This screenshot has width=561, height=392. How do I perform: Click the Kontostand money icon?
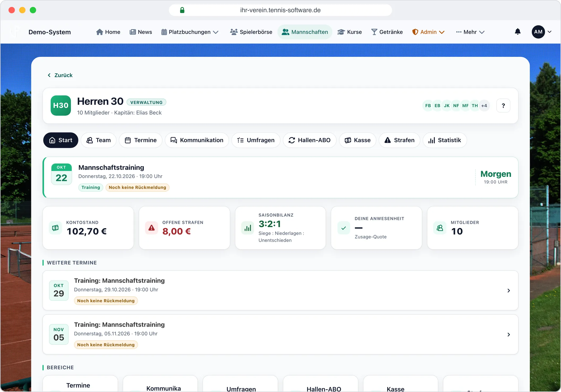[x=55, y=228]
